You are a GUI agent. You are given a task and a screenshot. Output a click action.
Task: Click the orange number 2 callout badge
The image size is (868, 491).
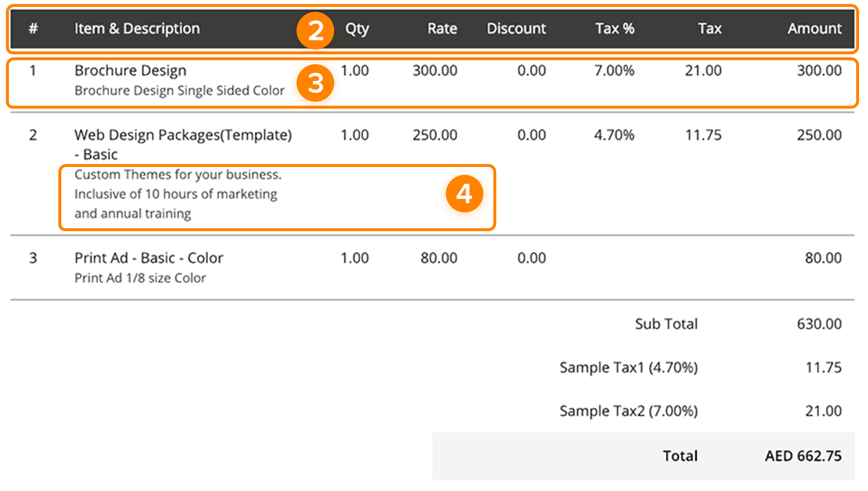315,31
